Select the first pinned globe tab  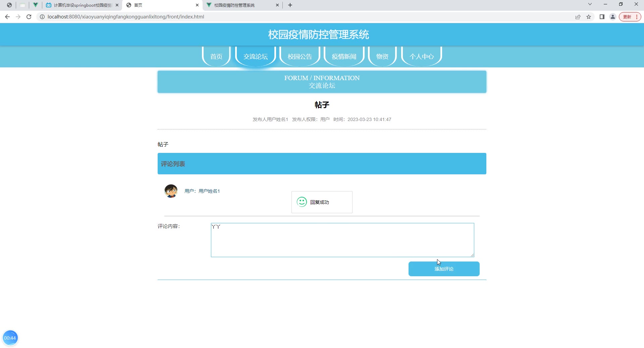(9, 5)
